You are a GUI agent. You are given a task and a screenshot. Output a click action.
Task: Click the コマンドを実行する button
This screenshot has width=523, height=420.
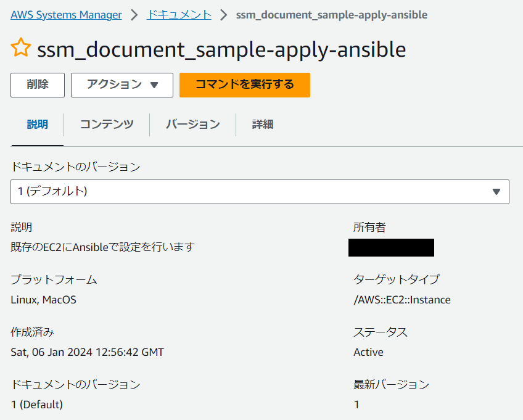[x=245, y=85]
